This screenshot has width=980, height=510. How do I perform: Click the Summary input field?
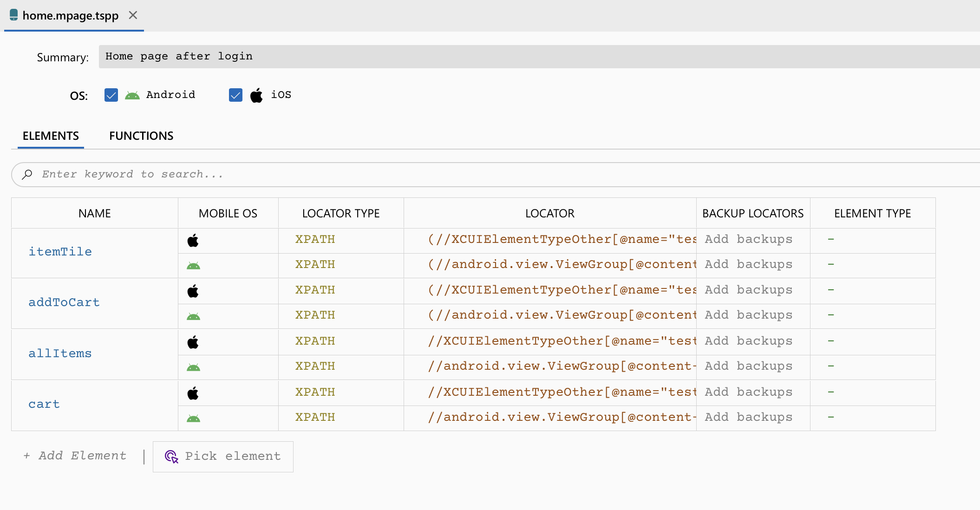coord(372,56)
